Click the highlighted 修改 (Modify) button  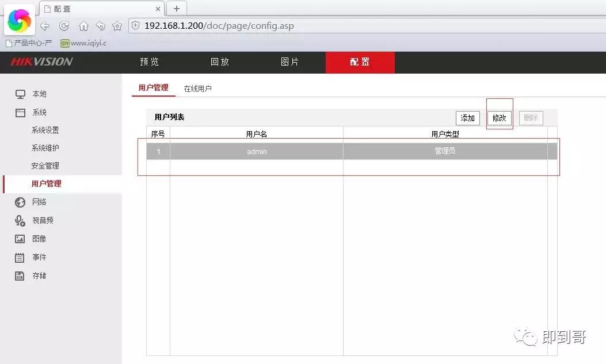tap(498, 118)
